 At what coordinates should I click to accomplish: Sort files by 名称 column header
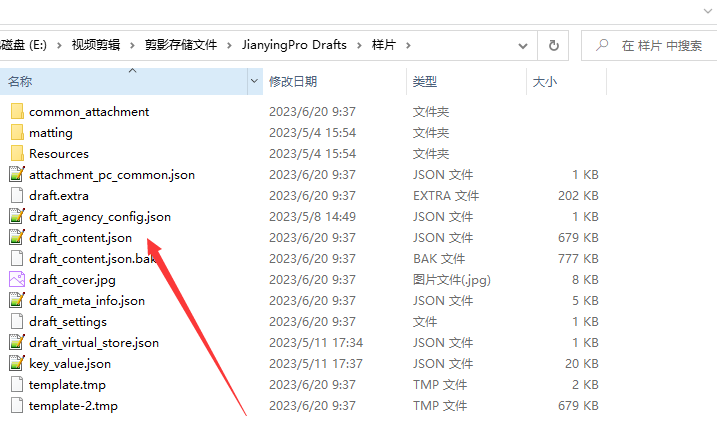tap(123, 81)
